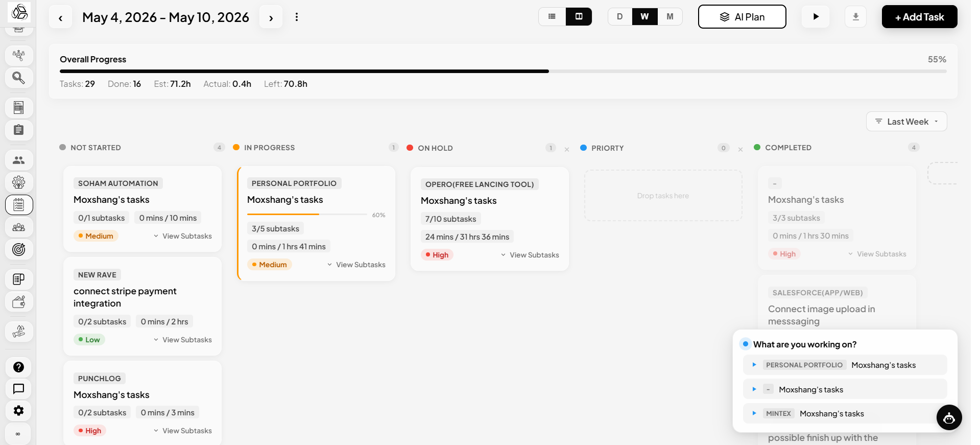980x445 pixels.
Task: Open the settings gear sidebar icon
Action: pos(19,411)
